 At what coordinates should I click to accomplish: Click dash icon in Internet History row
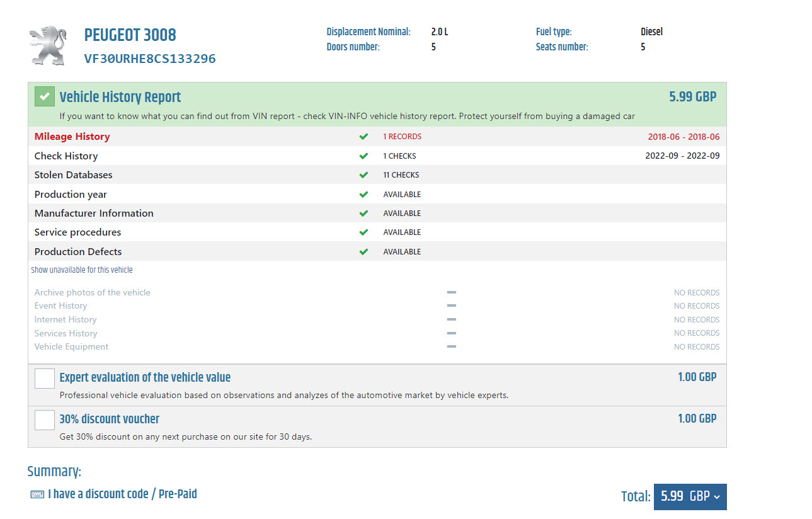click(x=451, y=319)
